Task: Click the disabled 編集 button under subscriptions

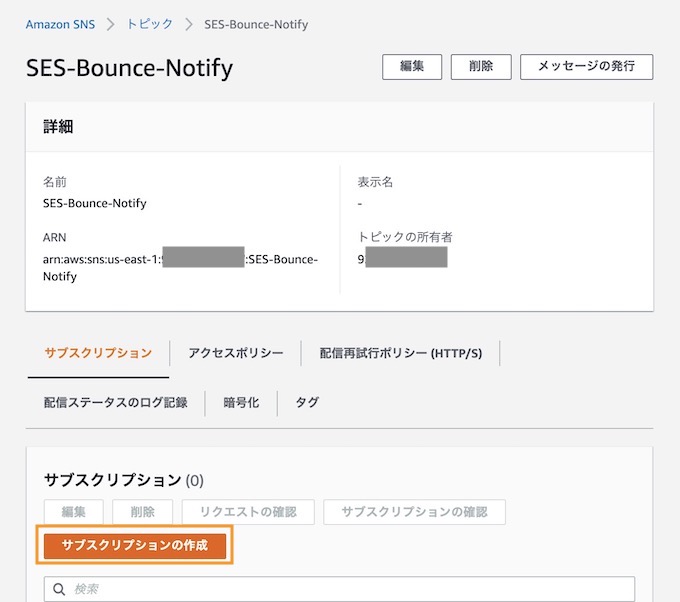Action: click(x=73, y=512)
